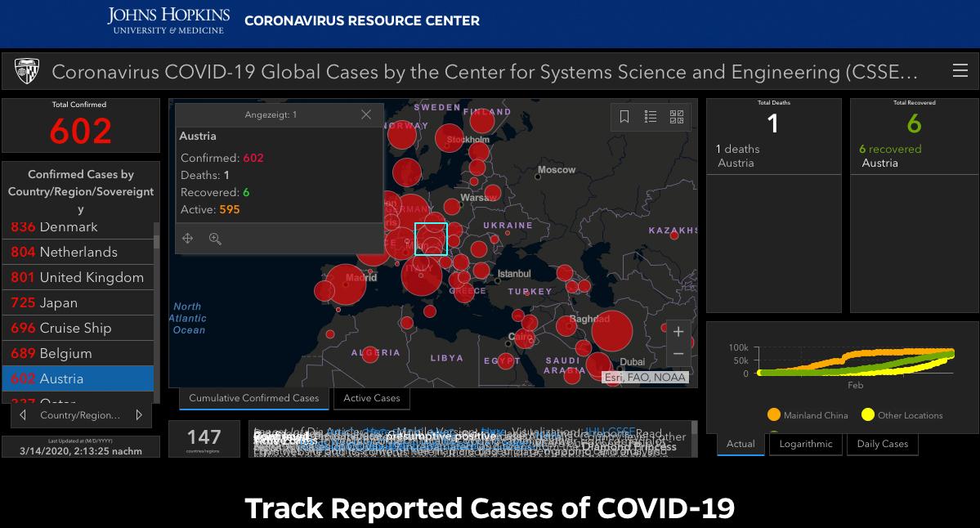The height and width of the screenshot is (528, 980).
Task: Select Netherlands in the country list
Action: (78, 252)
